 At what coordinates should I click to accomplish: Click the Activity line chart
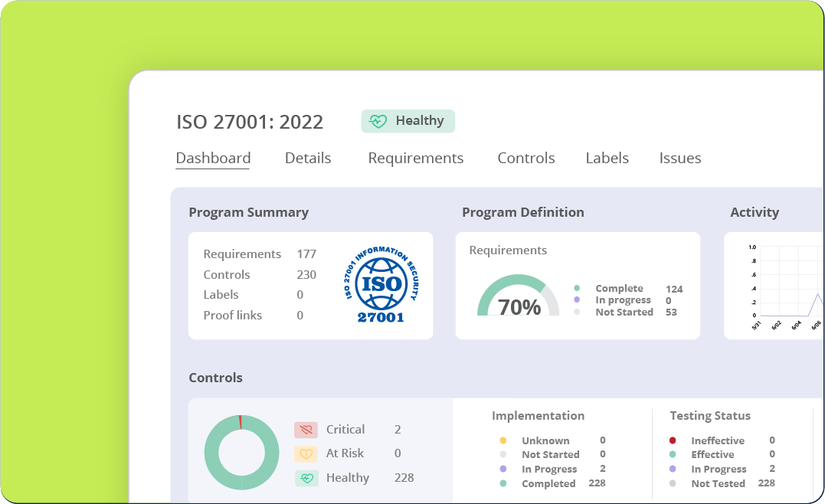[x=787, y=286]
